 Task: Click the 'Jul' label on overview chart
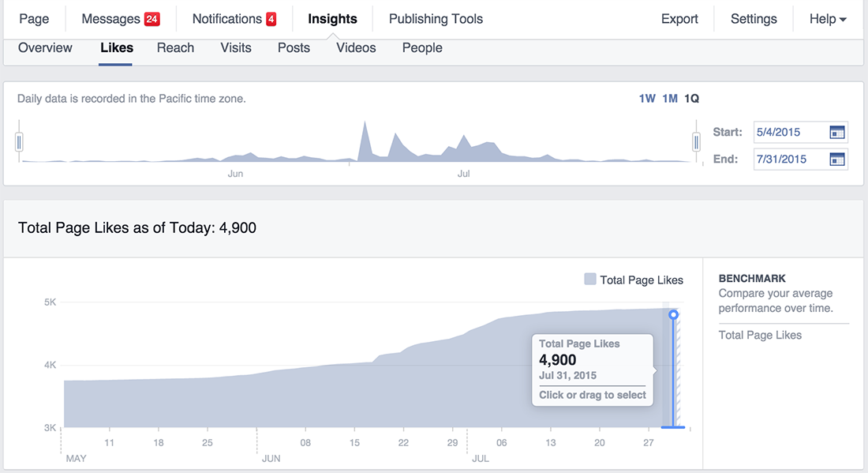point(463,174)
